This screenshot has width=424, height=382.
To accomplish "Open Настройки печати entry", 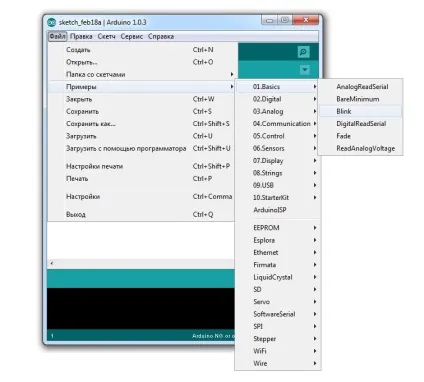I will pos(141,166).
